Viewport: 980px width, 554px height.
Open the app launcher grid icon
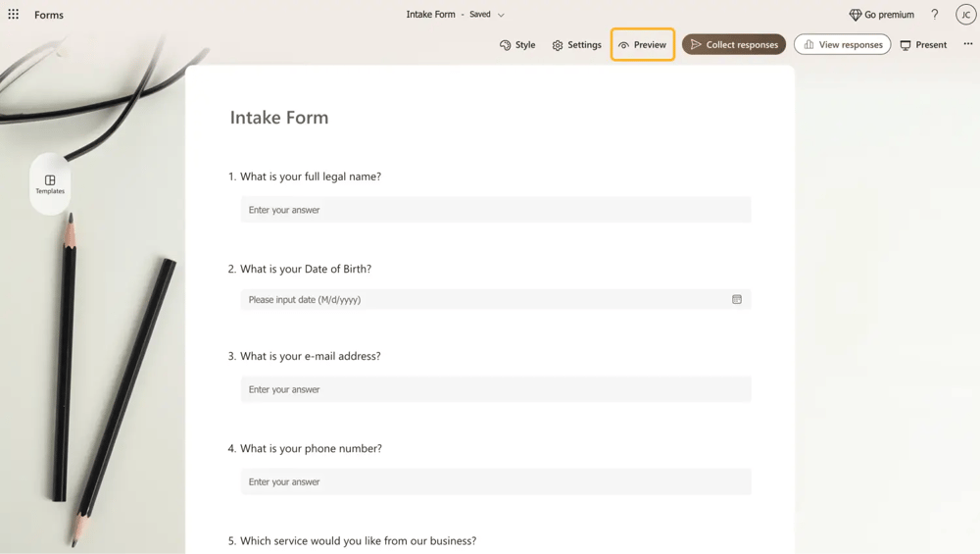pos(14,15)
